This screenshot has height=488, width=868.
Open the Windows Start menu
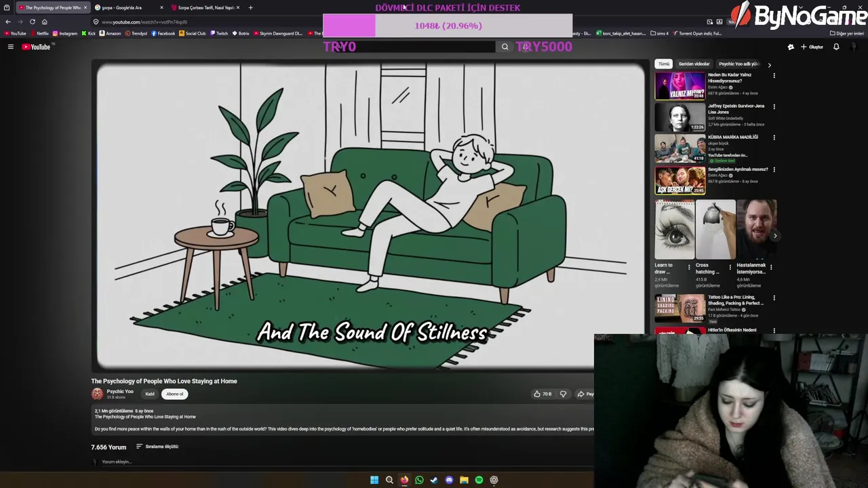click(374, 480)
